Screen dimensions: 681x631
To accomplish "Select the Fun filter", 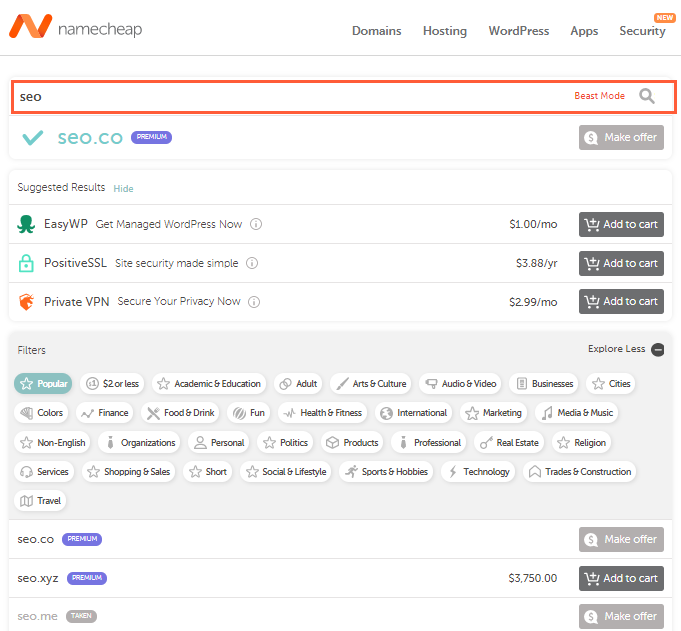I will (248, 413).
